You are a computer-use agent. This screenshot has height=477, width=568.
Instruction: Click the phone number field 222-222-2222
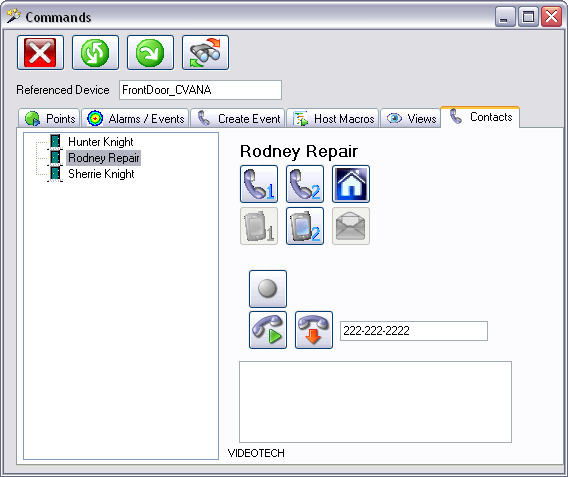click(414, 331)
